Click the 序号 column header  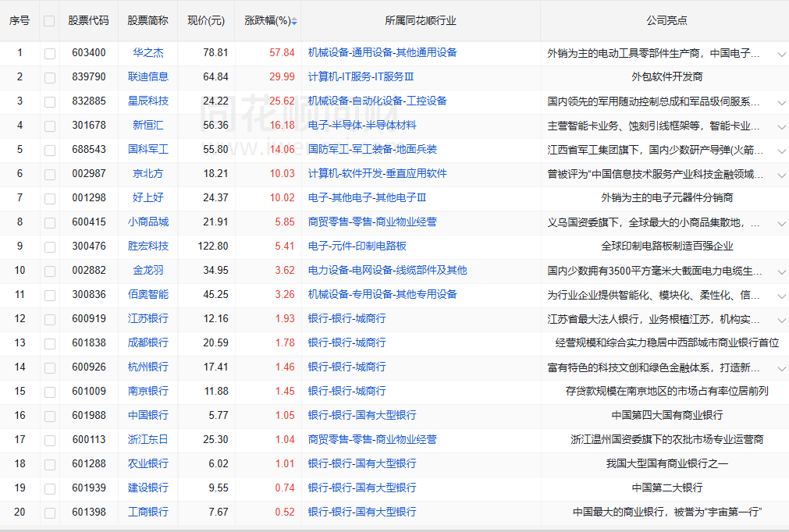tap(20, 20)
